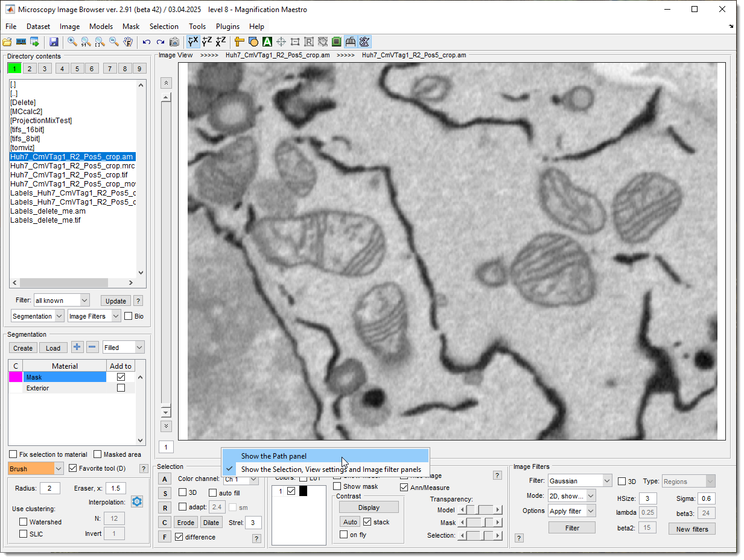Screen dimensions: 744x560
Task: Open interpolation settings gear icon
Action: [137, 501]
